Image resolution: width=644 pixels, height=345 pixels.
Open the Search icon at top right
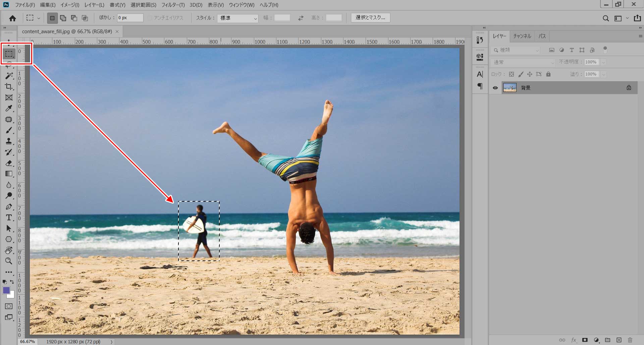click(x=606, y=18)
